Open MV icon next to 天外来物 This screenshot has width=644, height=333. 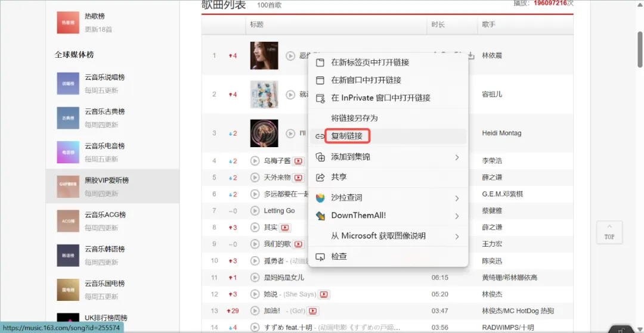[x=299, y=178]
